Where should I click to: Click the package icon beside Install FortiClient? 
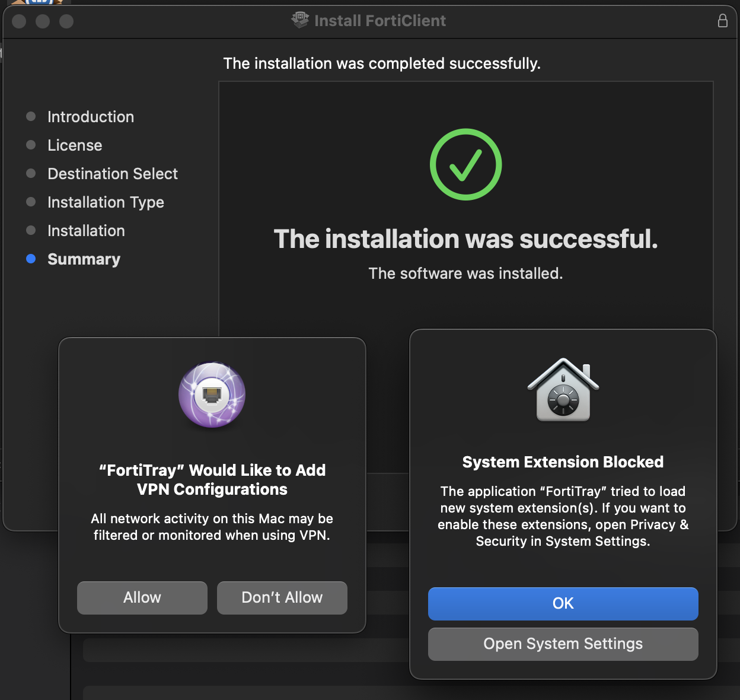pos(300,20)
